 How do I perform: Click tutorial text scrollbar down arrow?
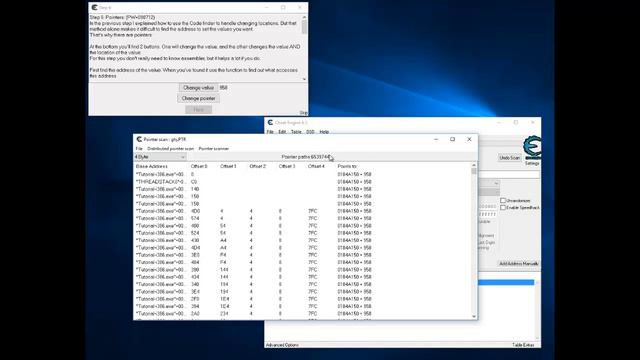point(304,79)
